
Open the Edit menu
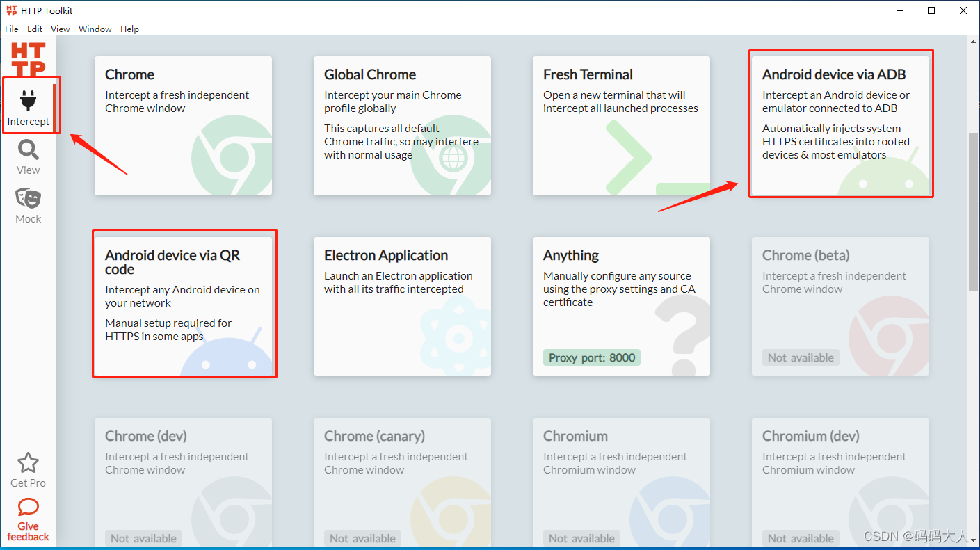point(35,29)
